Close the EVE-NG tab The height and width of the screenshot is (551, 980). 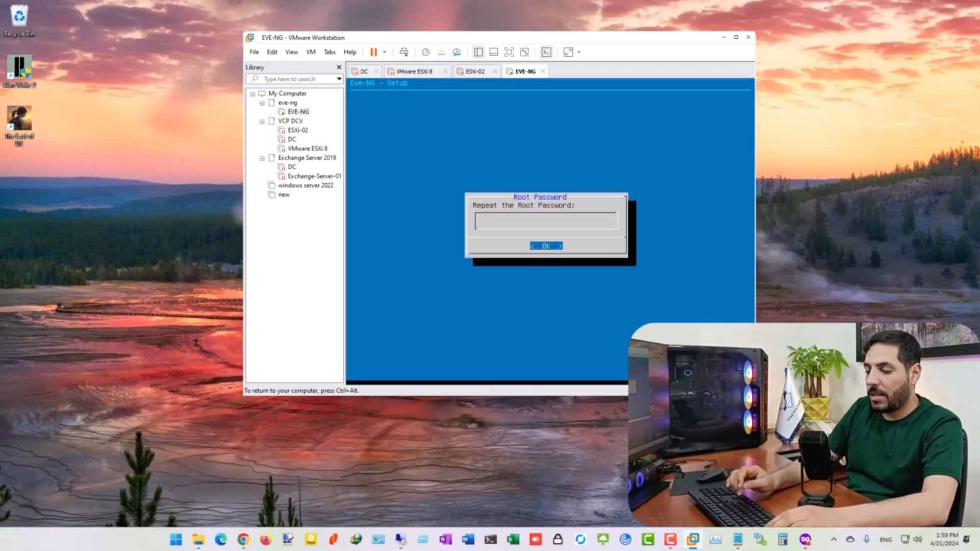coord(543,71)
